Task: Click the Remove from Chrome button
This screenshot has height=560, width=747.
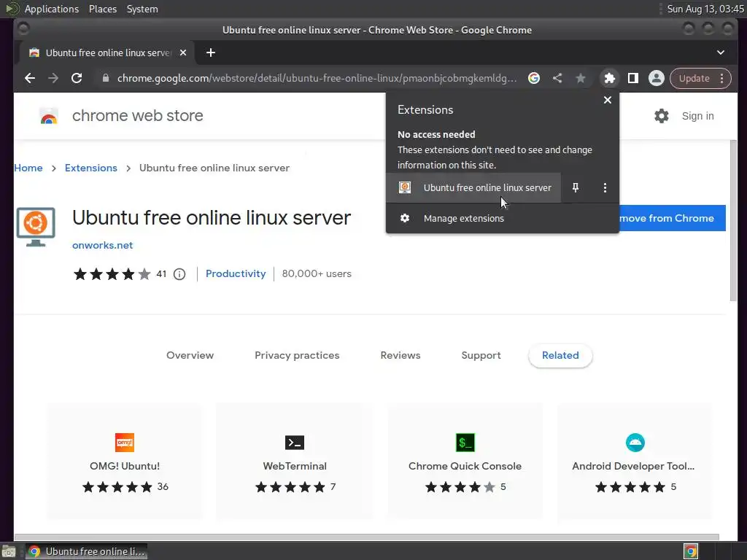Action: 672,218
